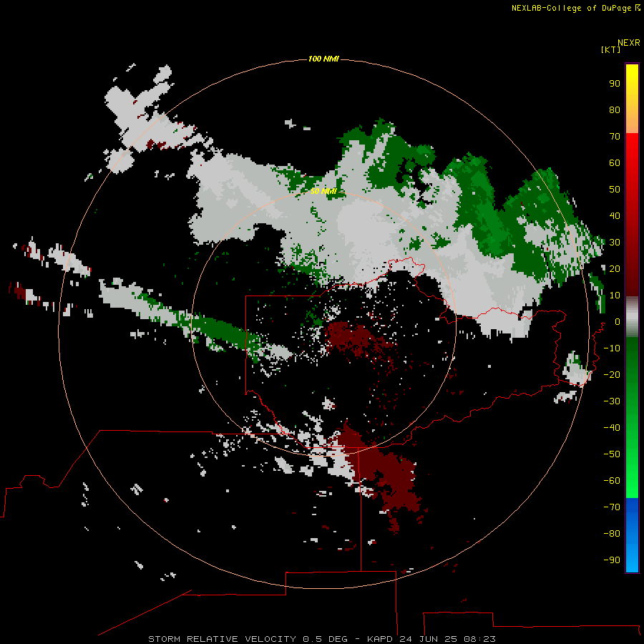644x644 pixels.
Task: Click the 50 value on the velocity scale
Action: coord(615,190)
